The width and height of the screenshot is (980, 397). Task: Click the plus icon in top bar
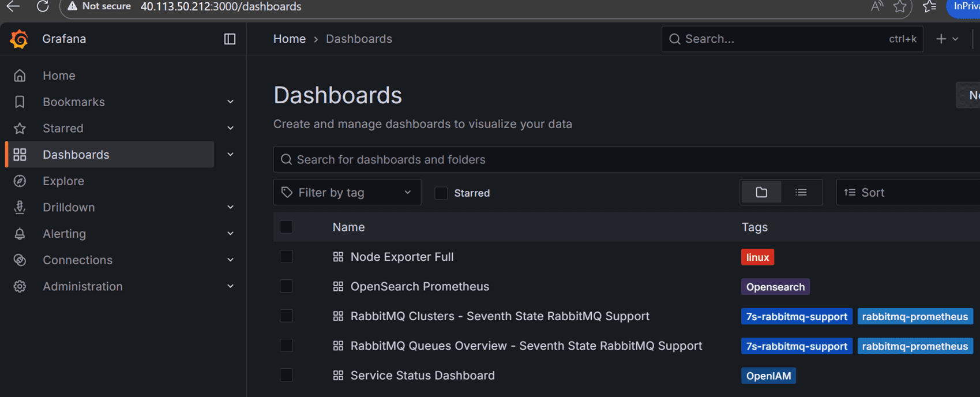coord(941,39)
